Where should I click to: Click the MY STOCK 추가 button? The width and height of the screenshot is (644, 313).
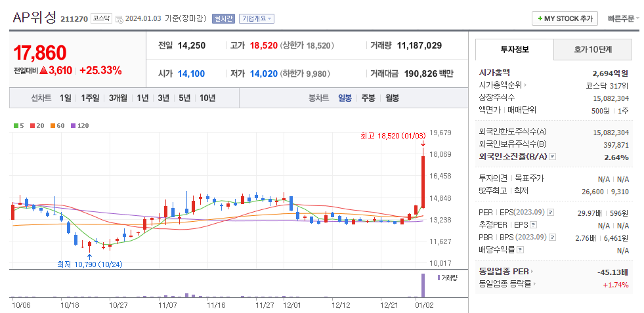click(x=565, y=18)
